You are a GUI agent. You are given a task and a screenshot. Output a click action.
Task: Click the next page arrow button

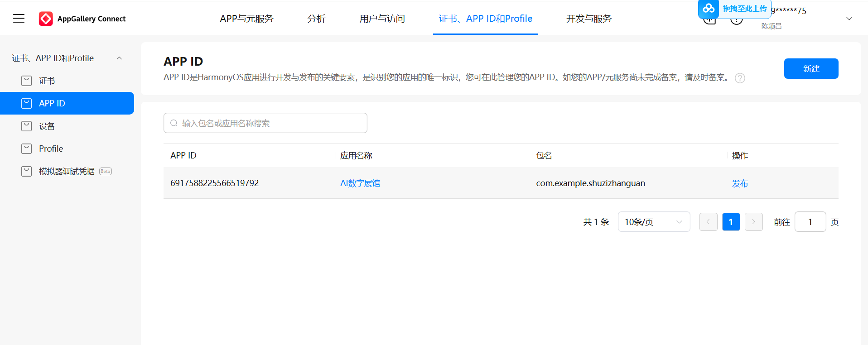click(753, 222)
